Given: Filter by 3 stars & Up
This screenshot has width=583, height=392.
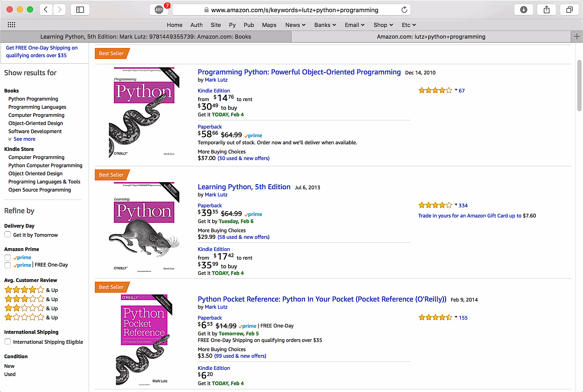Looking at the screenshot, I should click(x=31, y=299).
